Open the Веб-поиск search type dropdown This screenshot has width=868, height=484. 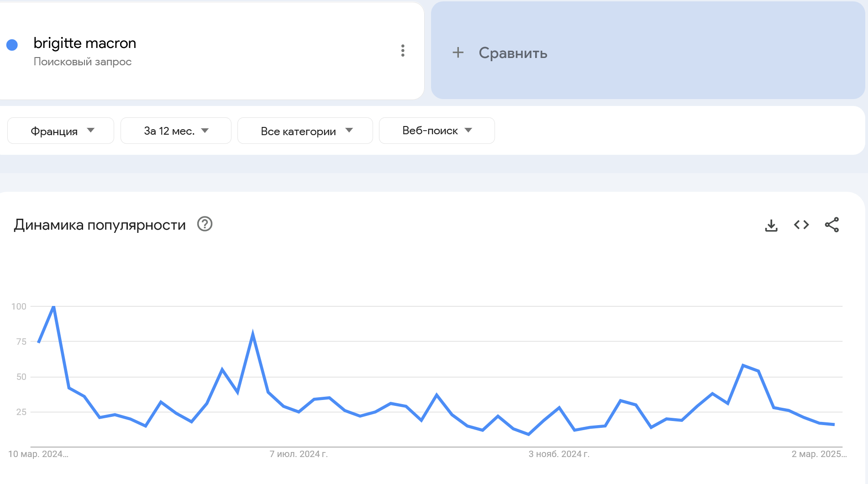coord(436,130)
